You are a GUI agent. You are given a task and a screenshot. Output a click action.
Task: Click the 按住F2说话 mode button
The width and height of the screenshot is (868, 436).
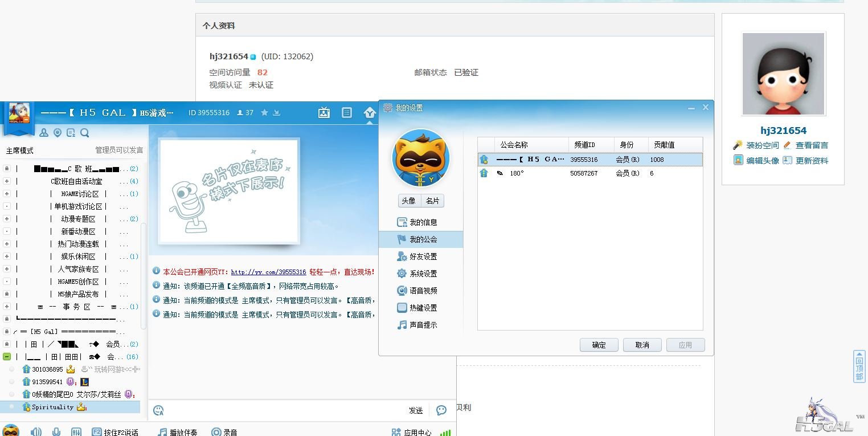tap(115, 433)
